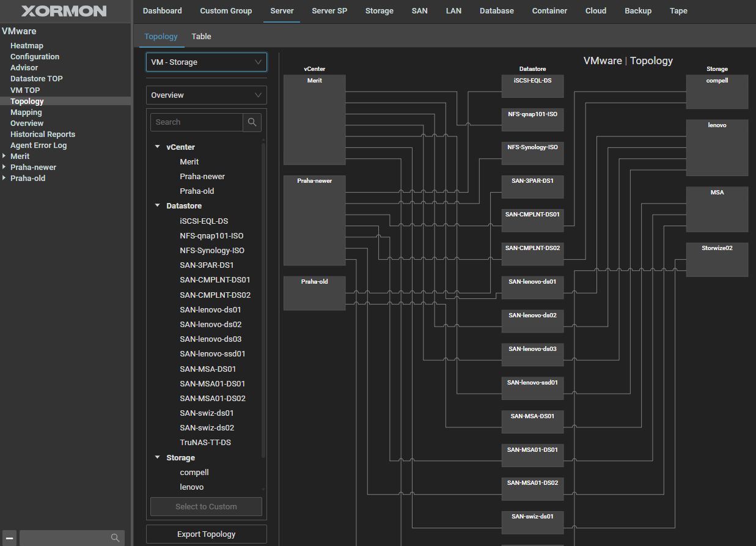756x546 pixels.
Task: Open the VM - Storage dropdown
Action: coord(206,62)
